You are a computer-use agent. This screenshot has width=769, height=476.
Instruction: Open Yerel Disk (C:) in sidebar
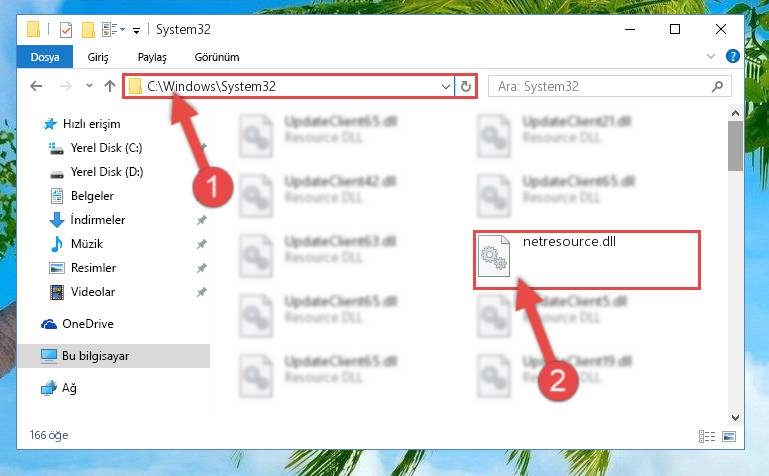point(106,148)
